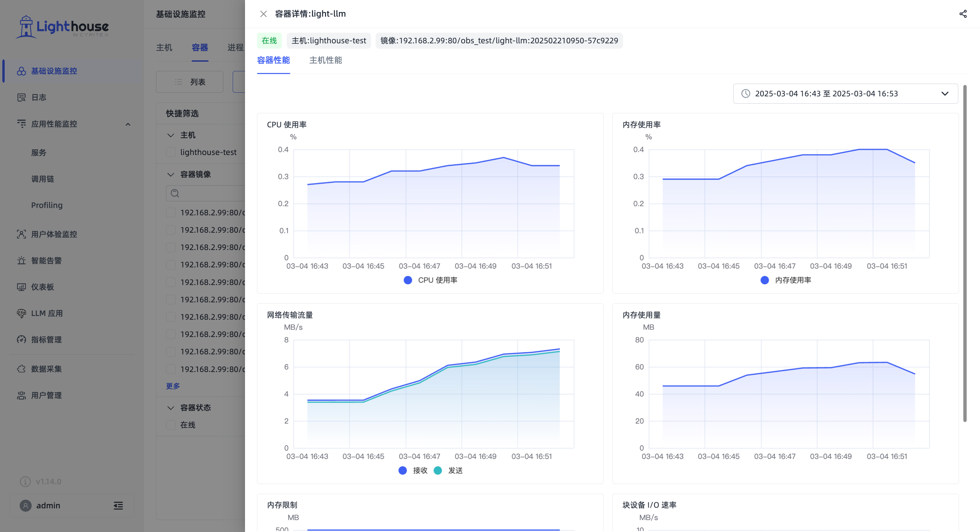Check the lighthouse-test host checkbox

[171, 152]
